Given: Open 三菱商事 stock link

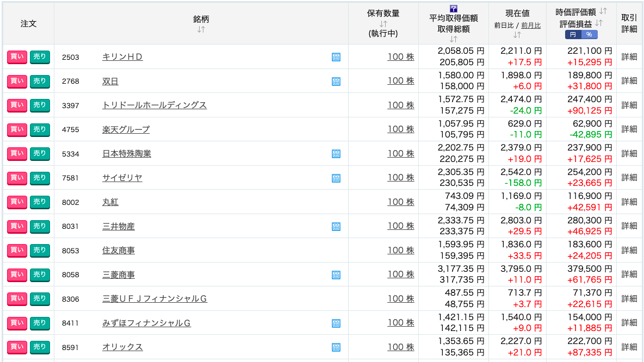Looking at the screenshot, I should [118, 275].
